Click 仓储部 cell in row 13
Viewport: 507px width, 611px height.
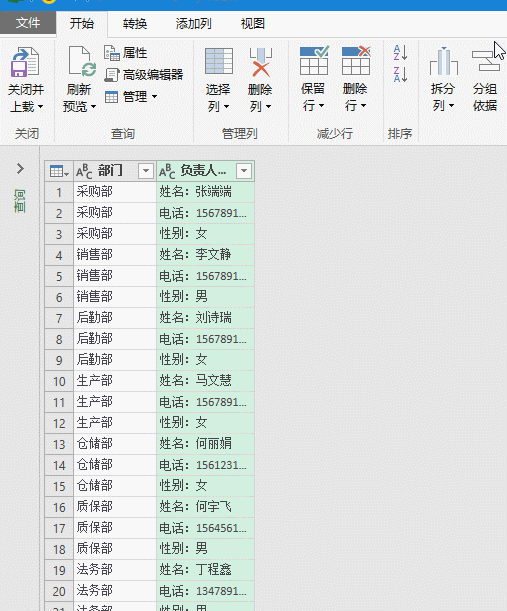point(115,444)
